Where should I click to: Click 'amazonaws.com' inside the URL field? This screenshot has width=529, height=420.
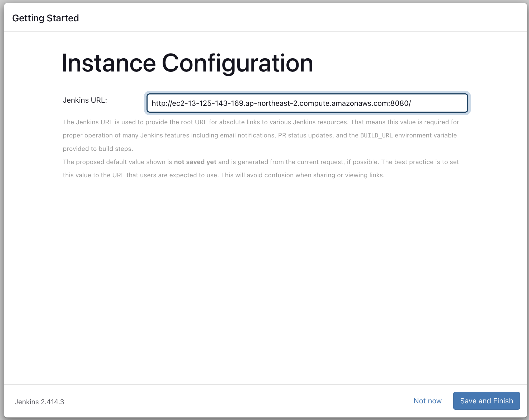[360, 103]
